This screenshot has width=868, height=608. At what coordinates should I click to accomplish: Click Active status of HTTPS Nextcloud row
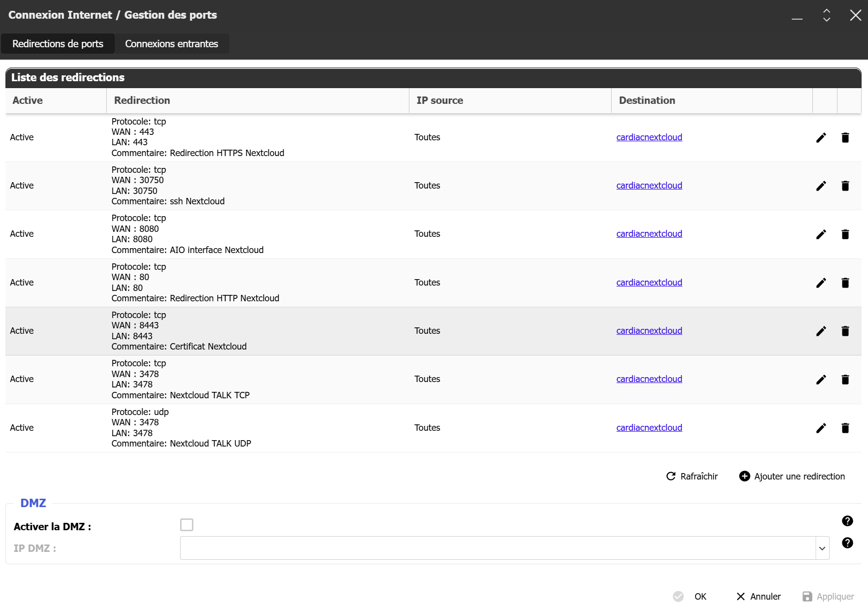tap(22, 137)
